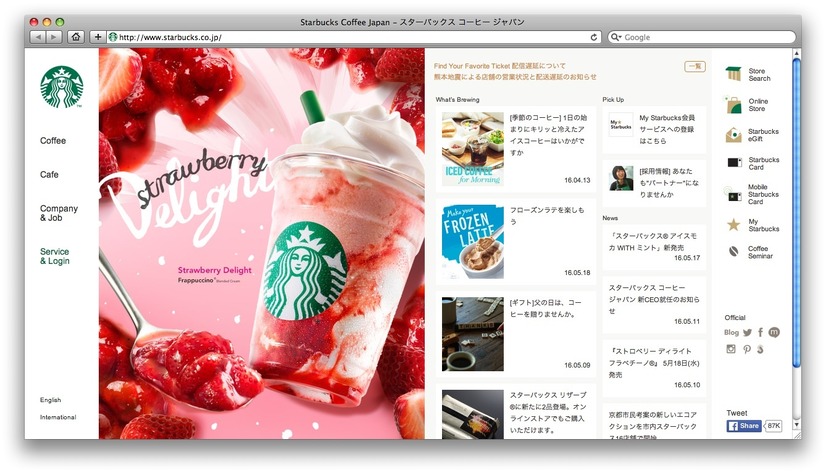Open the Coffee menu item
Screen dimensions: 826x473
(53, 141)
